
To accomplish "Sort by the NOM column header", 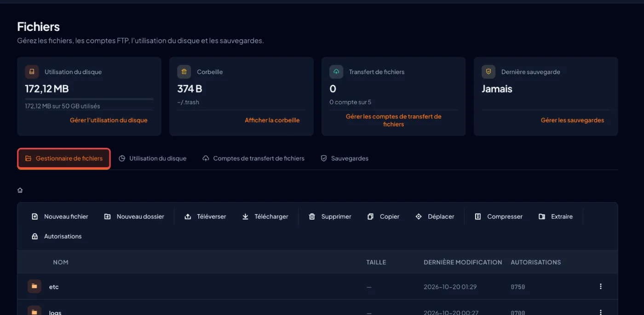I will point(61,262).
